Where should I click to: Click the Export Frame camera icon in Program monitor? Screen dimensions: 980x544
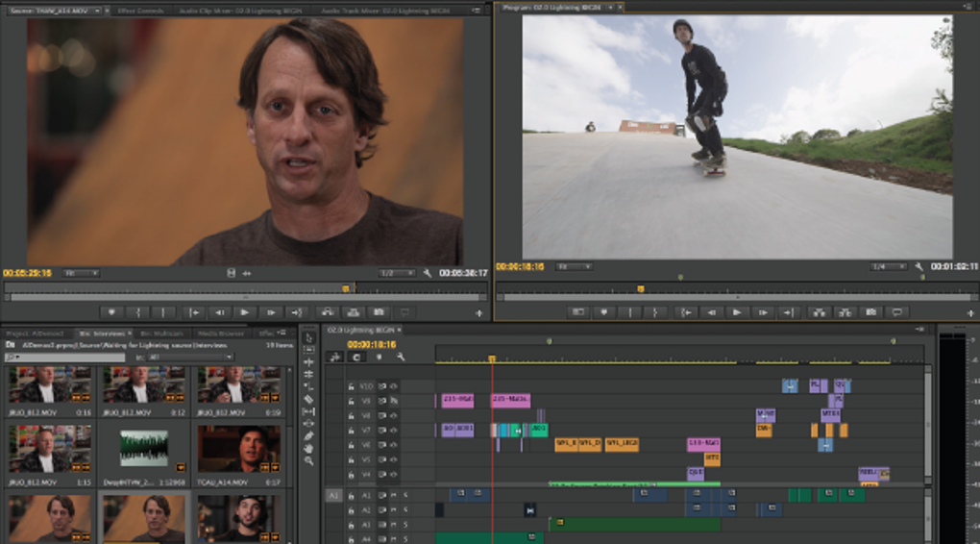tap(871, 312)
